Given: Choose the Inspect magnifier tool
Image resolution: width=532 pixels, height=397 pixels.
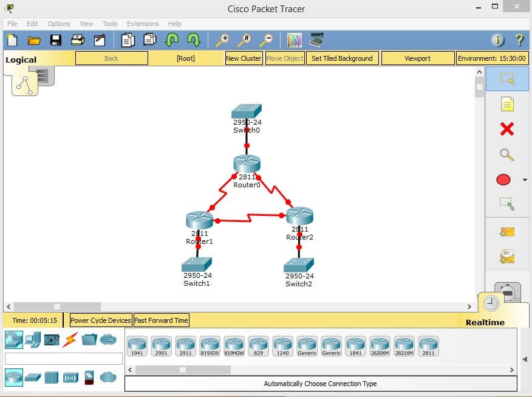Looking at the screenshot, I should 507,154.
